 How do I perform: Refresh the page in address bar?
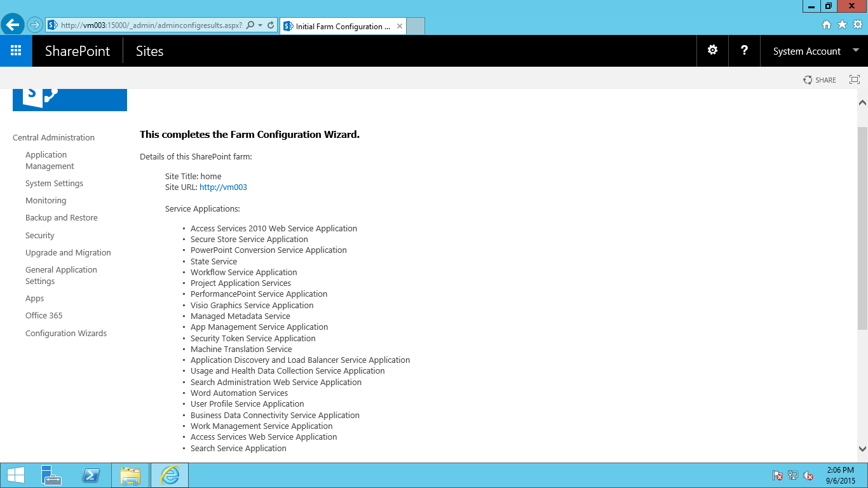(x=271, y=25)
